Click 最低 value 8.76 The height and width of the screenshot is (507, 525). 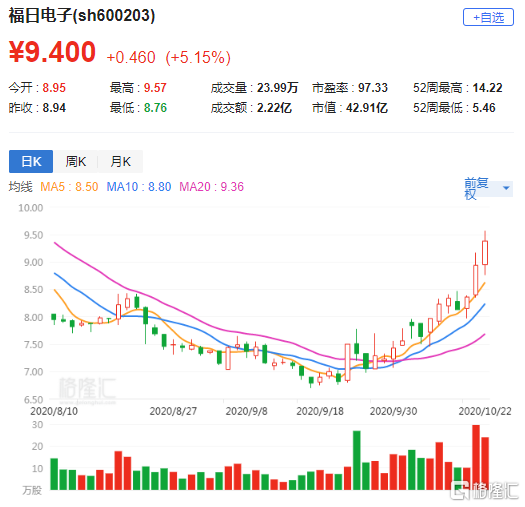click(155, 108)
